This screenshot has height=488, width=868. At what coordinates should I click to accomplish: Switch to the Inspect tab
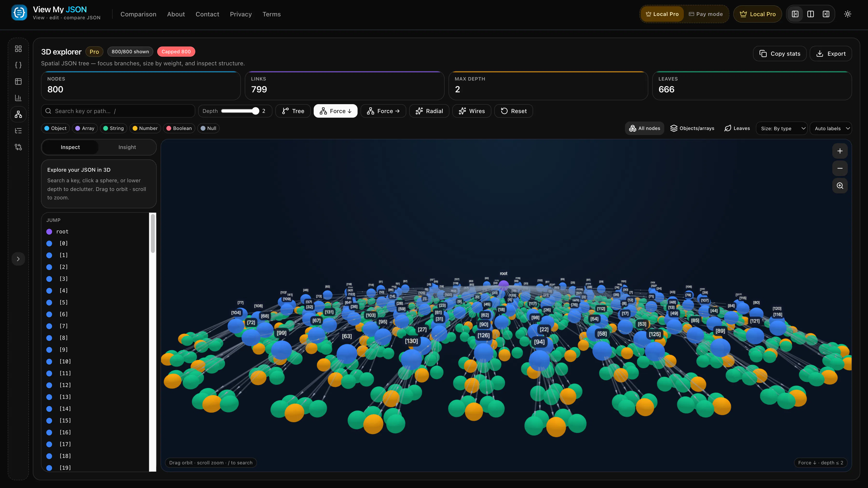point(70,147)
